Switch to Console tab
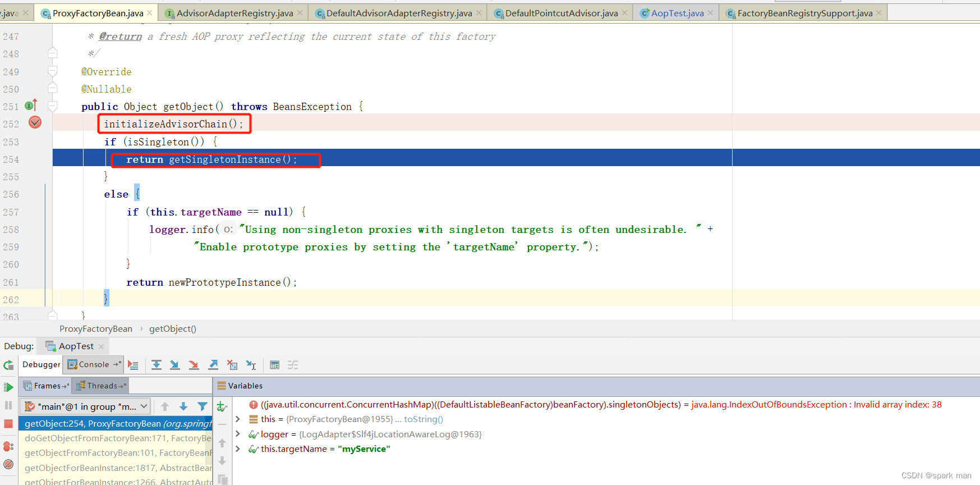Viewport: 980px width, 485px height. pyautogui.click(x=94, y=364)
